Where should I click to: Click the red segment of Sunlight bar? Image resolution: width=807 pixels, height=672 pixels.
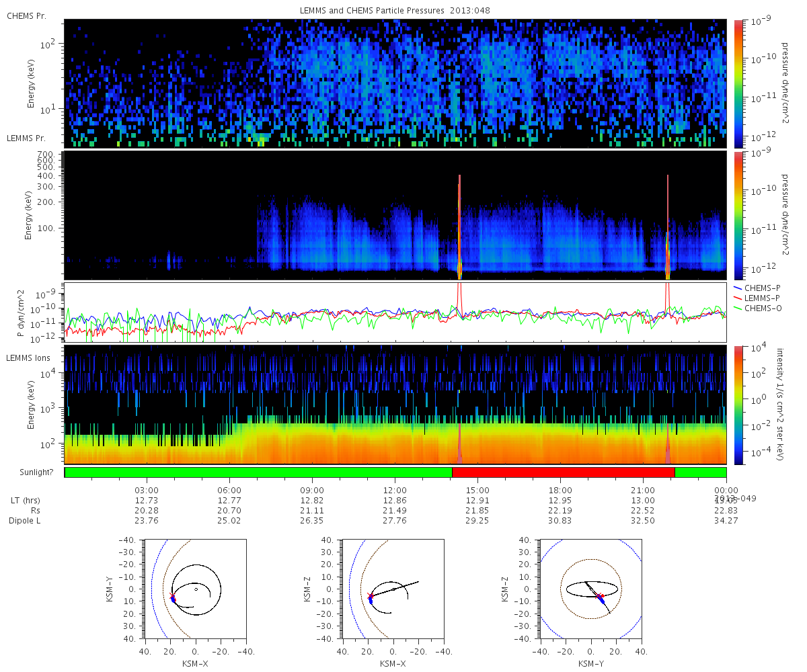[564, 472]
